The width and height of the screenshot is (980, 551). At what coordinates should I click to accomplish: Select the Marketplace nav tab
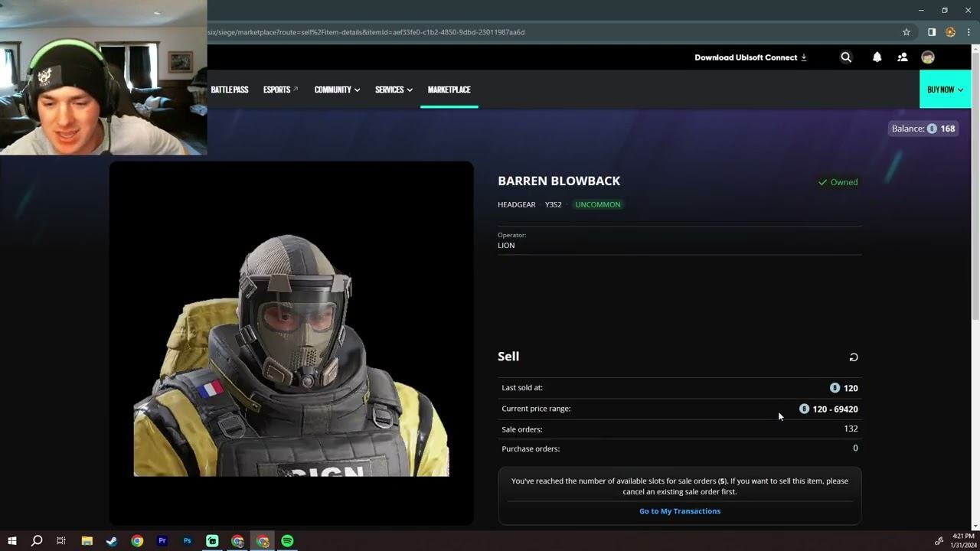(449, 90)
